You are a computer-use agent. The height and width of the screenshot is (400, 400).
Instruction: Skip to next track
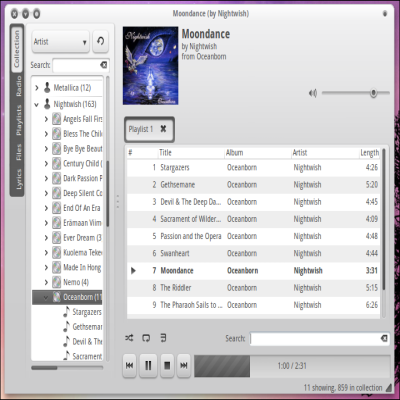(184, 366)
